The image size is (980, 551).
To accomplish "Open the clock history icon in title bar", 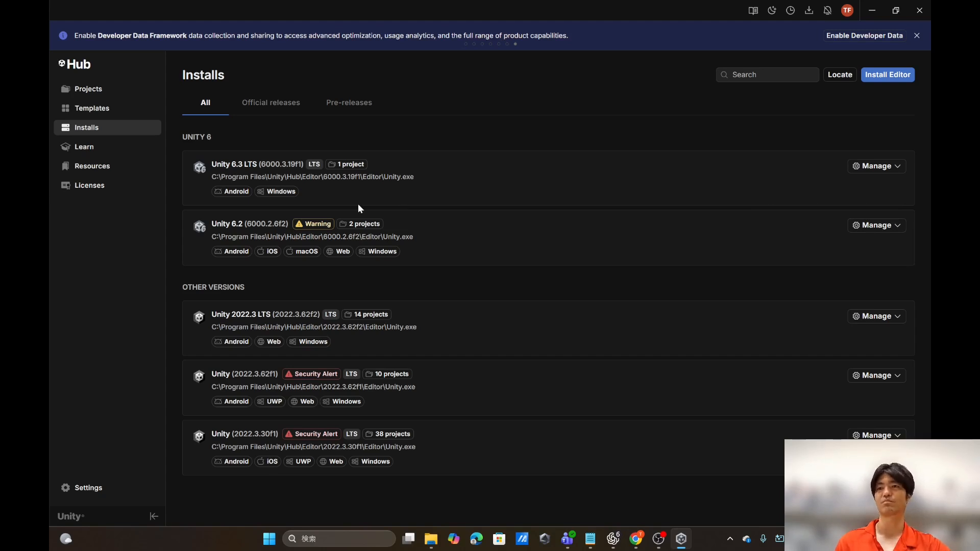I will pyautogui.click(x=790, y=10).
